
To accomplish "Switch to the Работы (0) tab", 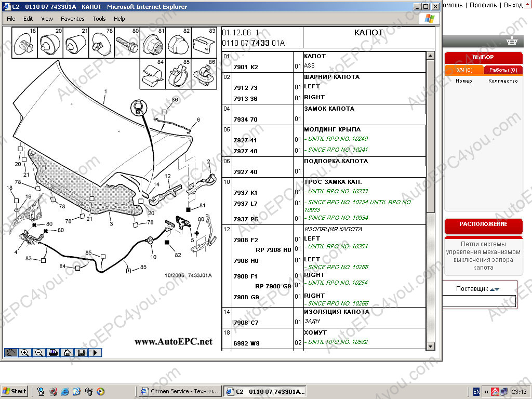I will [x=503, y=70].
